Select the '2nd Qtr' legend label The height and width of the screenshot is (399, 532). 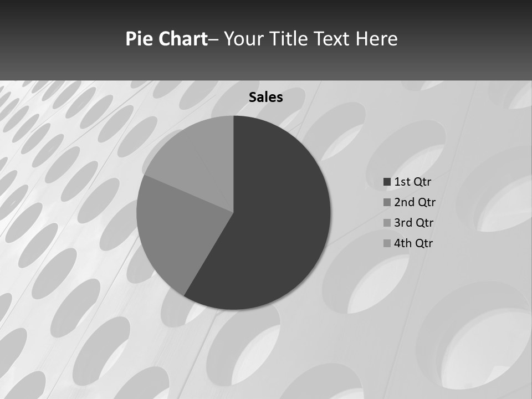[415, 202]
